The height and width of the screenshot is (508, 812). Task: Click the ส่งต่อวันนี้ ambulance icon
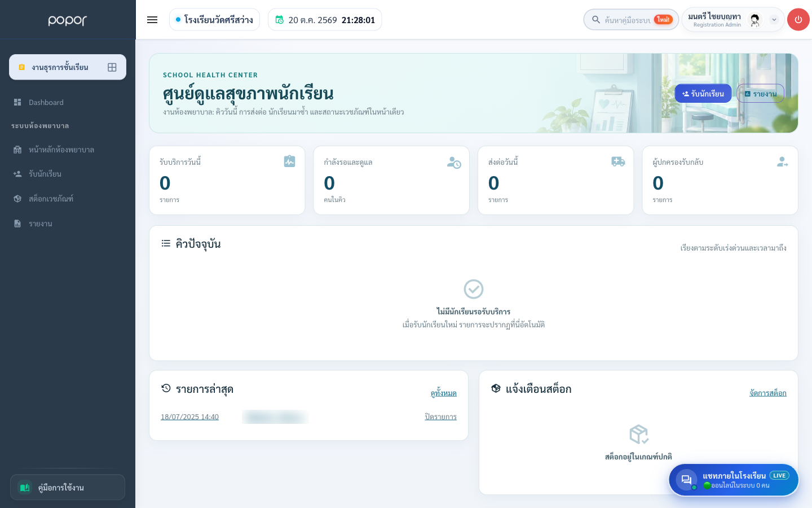coord(618,161)
